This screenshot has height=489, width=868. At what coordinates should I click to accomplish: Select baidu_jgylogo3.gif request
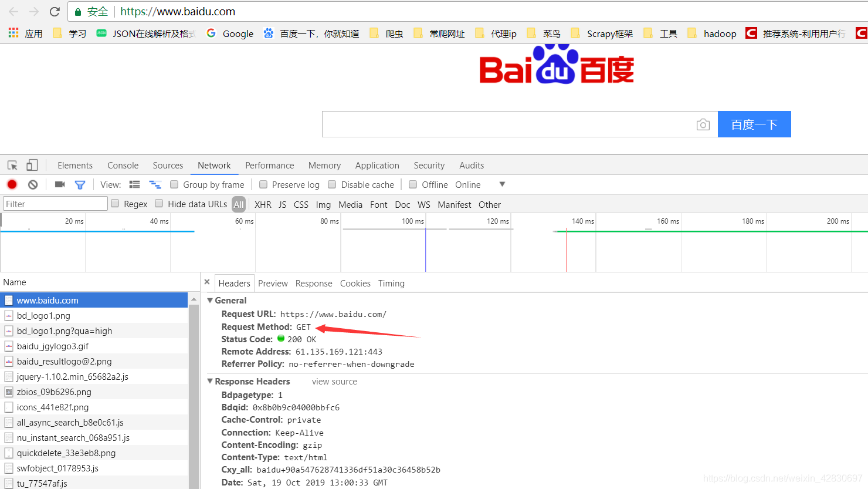click(x=94, y=346)
